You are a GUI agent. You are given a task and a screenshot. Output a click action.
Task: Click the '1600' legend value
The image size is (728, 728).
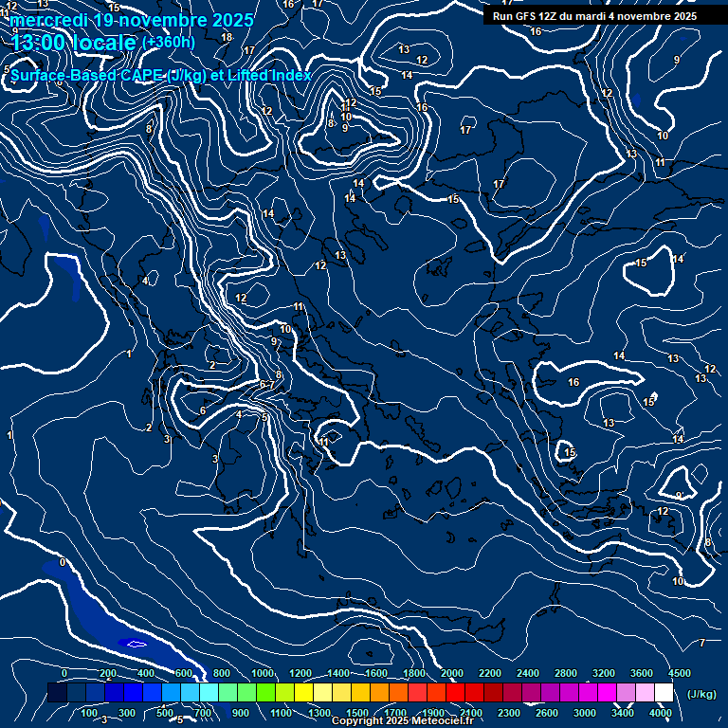pyautogui.click(x=376, y=673)
